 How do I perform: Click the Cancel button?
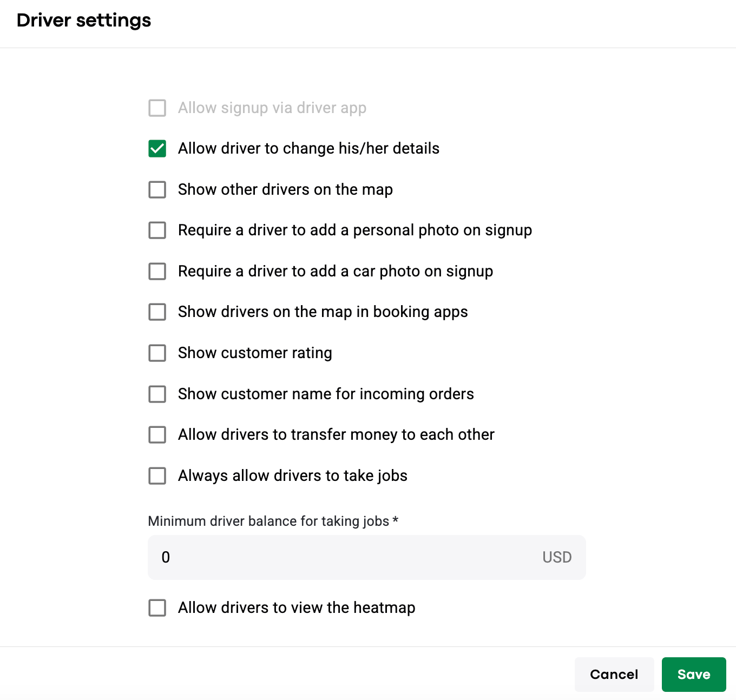[614, 675]
